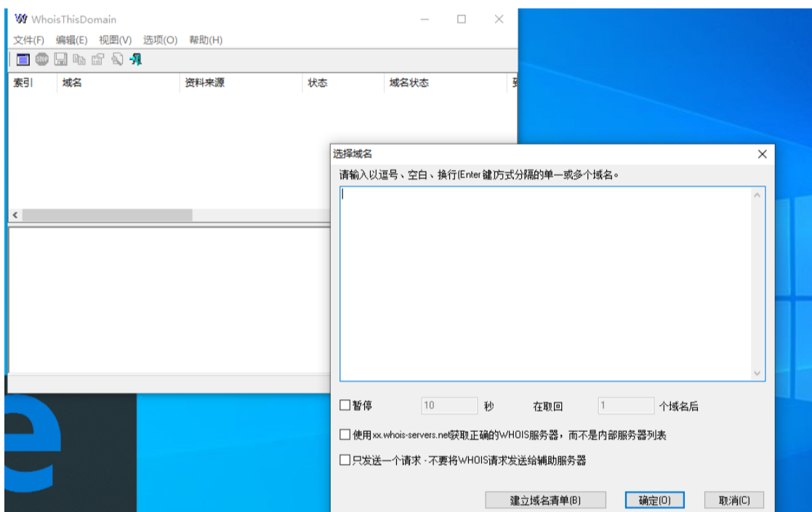
Task: Enable the 暂停 checkbox
Action: pyautogui.click(x=345, y=405)
